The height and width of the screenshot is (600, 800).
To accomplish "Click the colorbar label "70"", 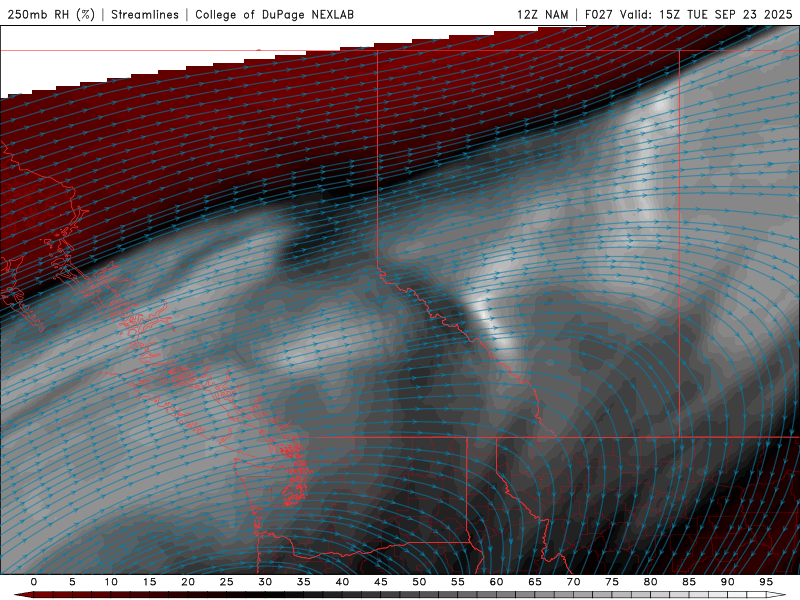I will [x=573, y=582].
